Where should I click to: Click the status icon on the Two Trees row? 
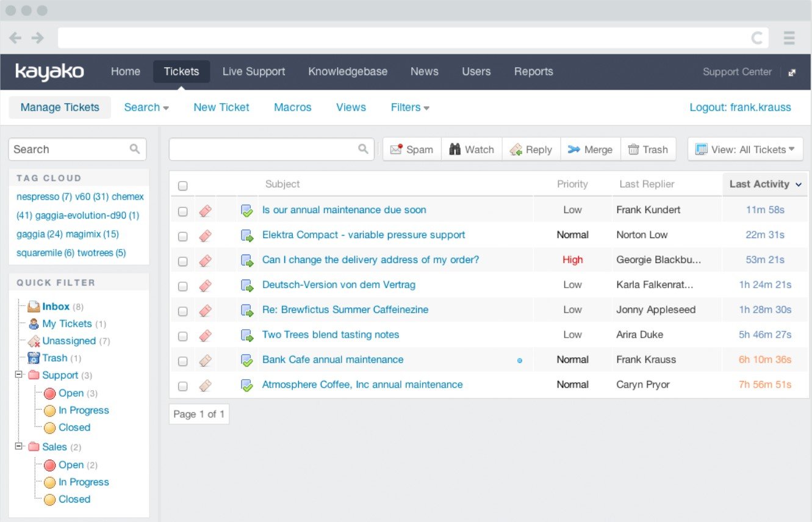(x=247, y=336)
